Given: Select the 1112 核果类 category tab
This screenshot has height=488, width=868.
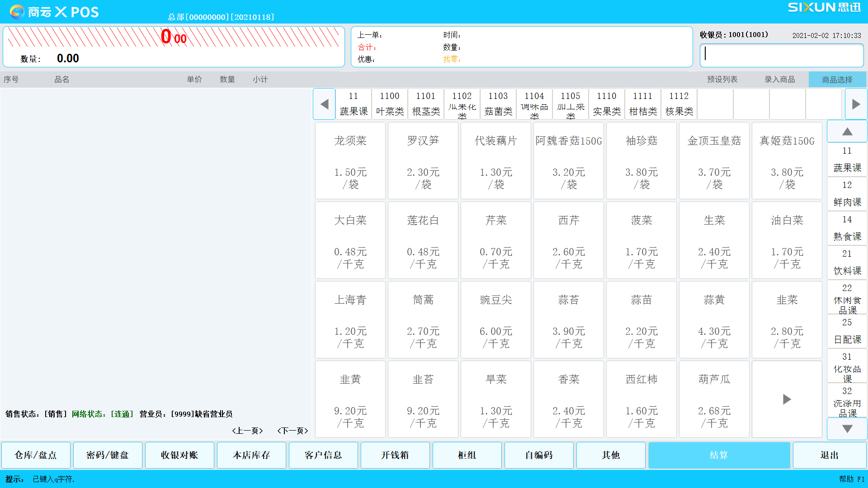Looking at the screenshot, I should pyautogui.click(x=679, y=104).
